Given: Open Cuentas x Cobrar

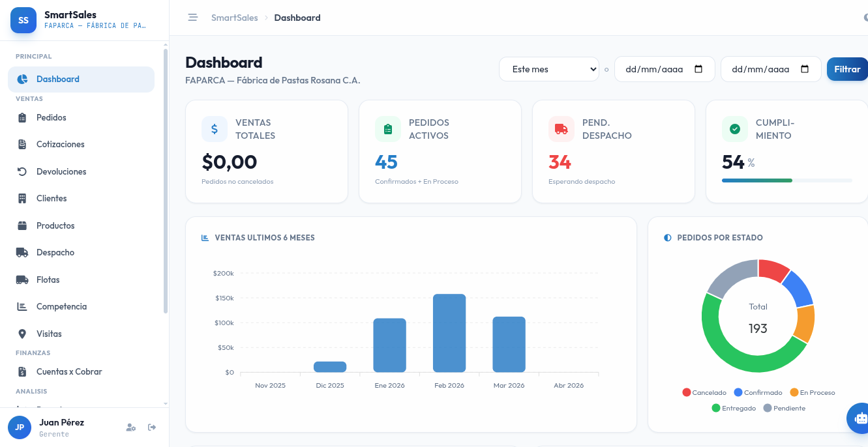Looking at the screenshot, I should [x=81, y=371].
